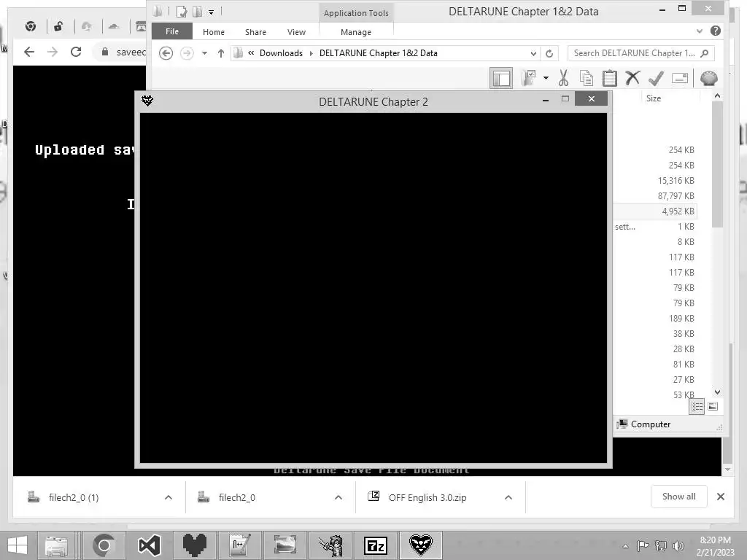The image size is (747, 560).
Task: Open recent locations dropdown in Explorer
Action: [204, 52]
